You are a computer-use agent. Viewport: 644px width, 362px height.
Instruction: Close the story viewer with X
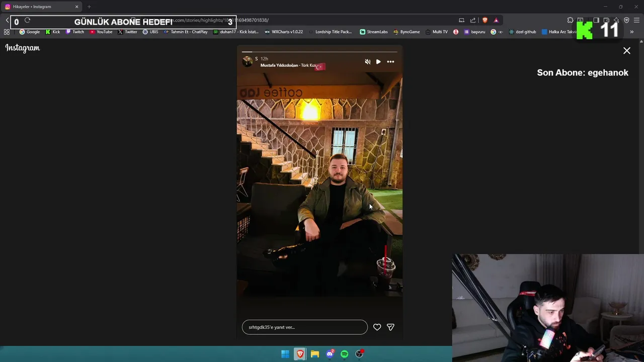coord(627,51)
